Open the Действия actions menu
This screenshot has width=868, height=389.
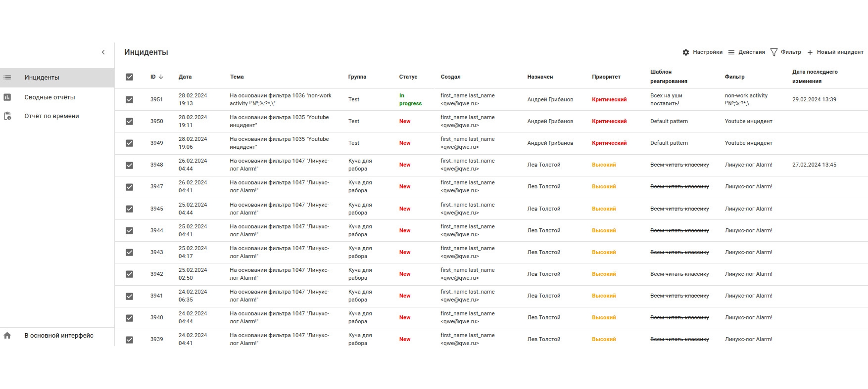pos(746,52)
